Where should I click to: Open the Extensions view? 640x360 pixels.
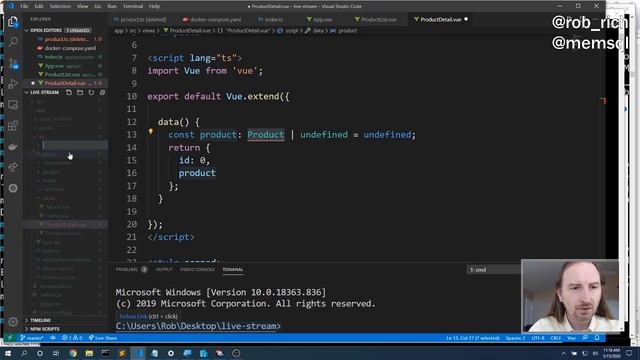tap(13, 126)
